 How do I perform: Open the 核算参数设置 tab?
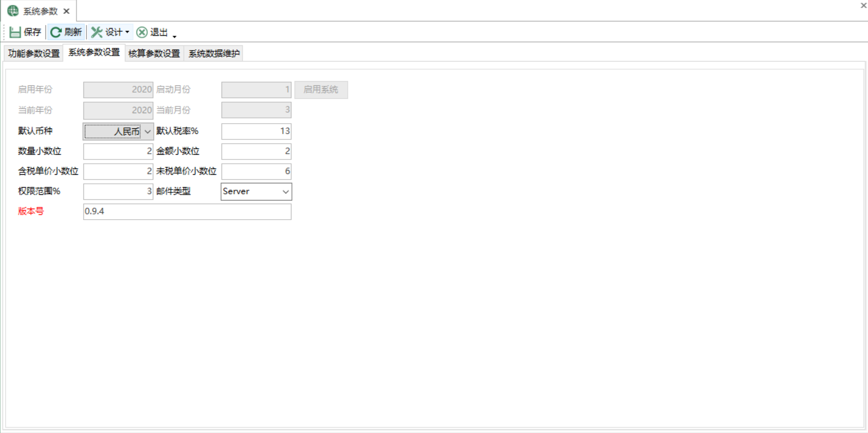(154, 53)
